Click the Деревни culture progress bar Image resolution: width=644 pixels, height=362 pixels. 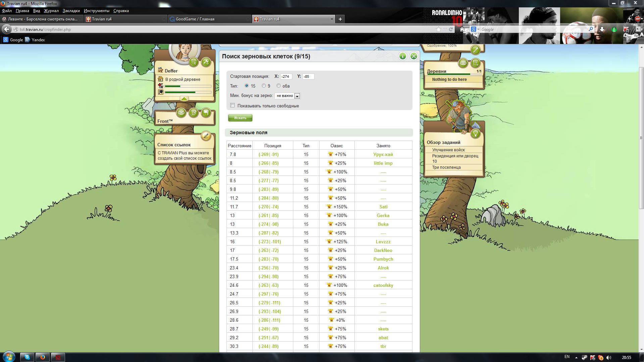click(454, 74)
